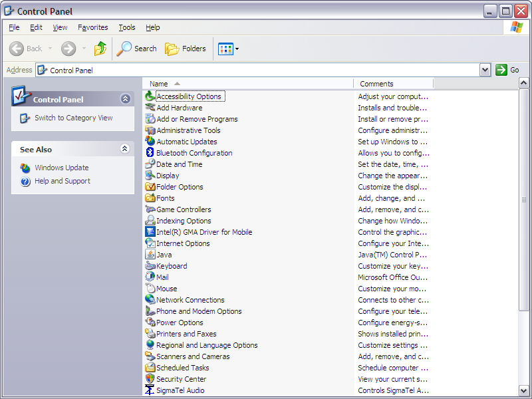532x399 pixels.
Task: Click the Go button
Action: [507, 70]
